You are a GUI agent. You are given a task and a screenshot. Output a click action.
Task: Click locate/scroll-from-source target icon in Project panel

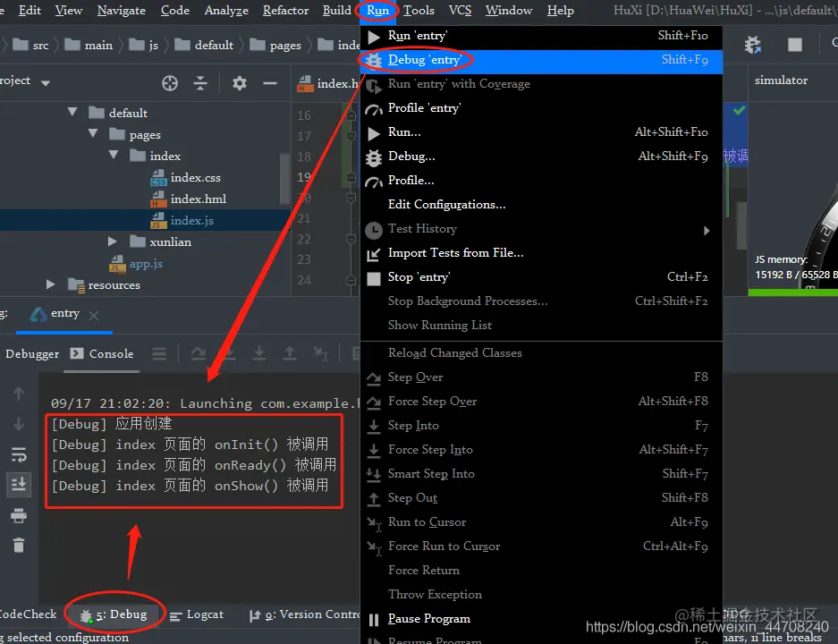[x=169, y=83]
